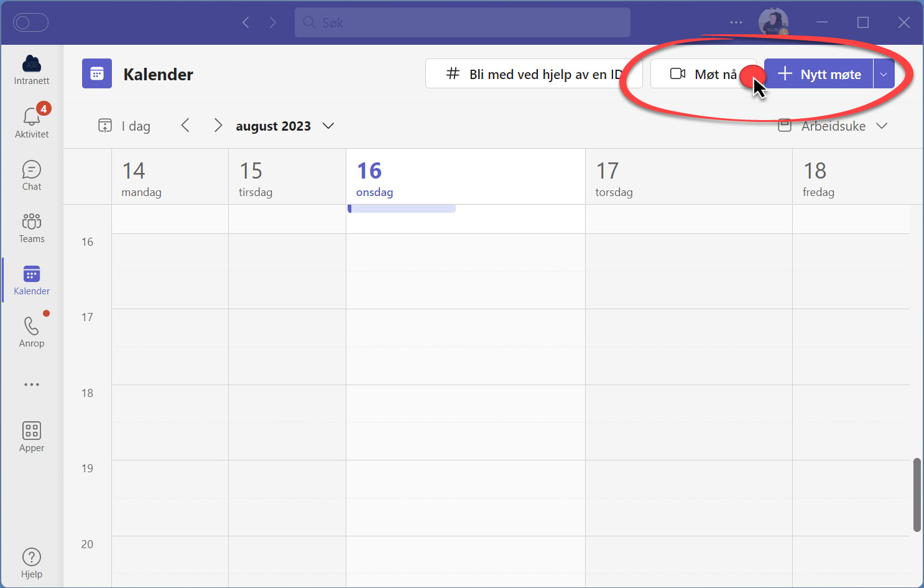The image size is (924, 588).
Task: Open the Kalender view
Action: click(31, 280)
